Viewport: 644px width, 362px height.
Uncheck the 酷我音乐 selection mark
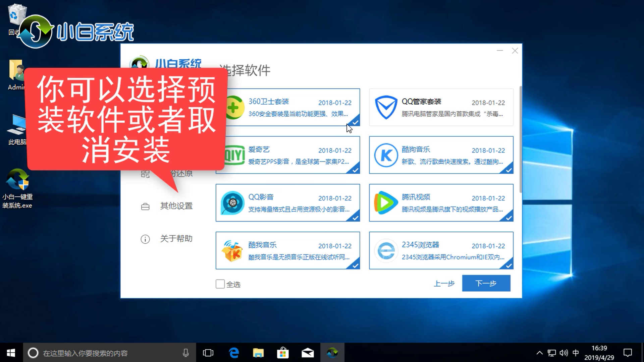pos(355,265)
